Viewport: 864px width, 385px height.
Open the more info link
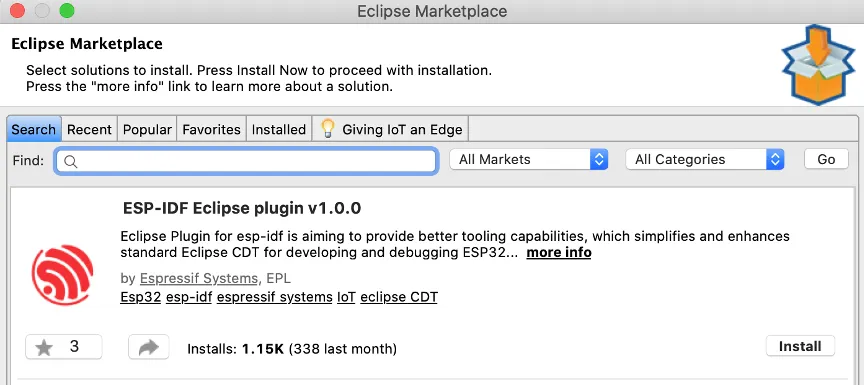pyautogui.click(x=559, y=253)
